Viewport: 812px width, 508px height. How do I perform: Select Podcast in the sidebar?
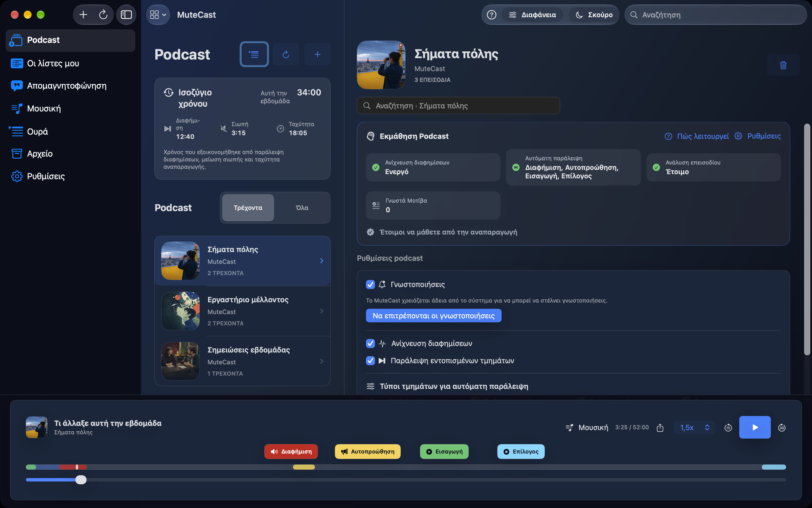(70, 40)
